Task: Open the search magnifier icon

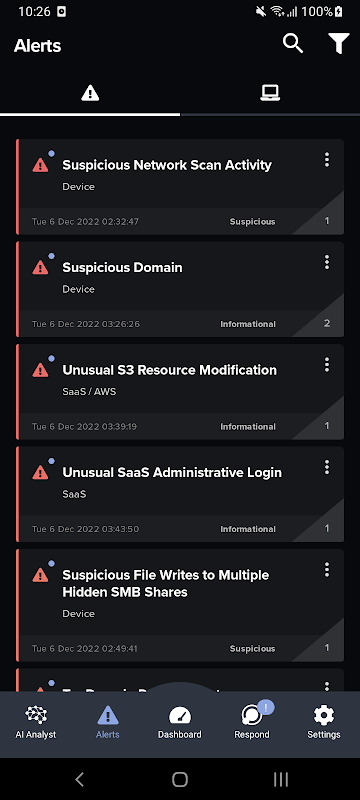Action: pos(293,44)
